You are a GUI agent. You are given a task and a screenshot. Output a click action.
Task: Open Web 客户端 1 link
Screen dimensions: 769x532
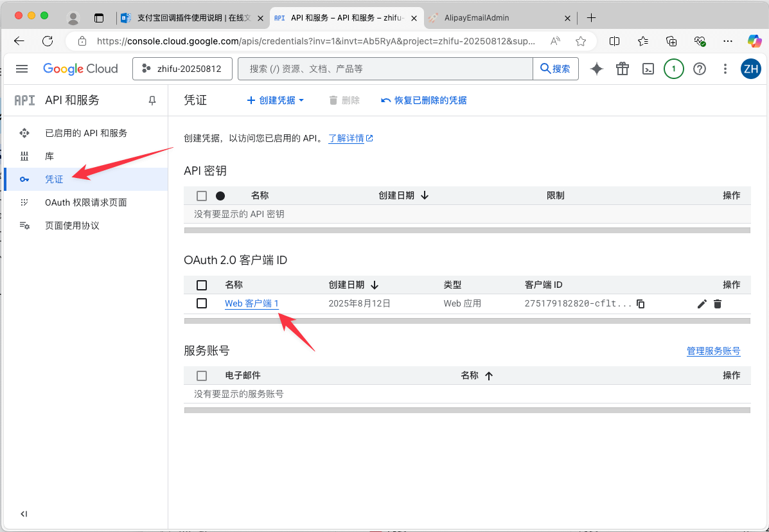pos(252,303)
